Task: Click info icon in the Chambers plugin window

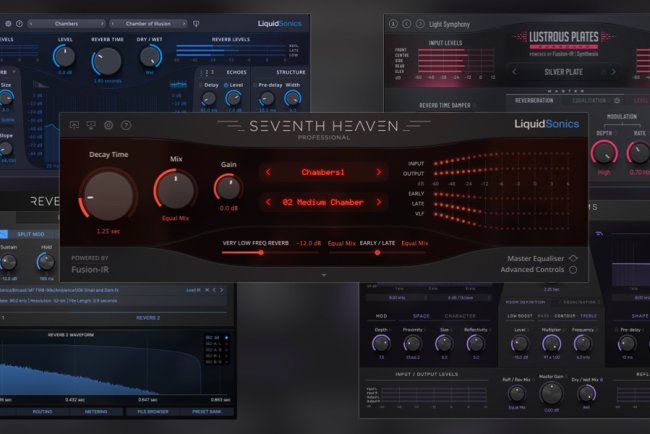Action: coord(19,24)
